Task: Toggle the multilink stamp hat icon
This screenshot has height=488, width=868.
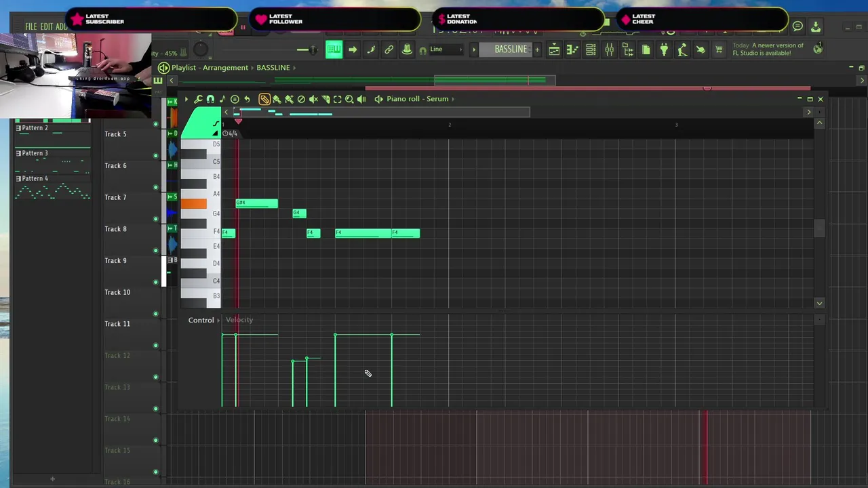Action: 407,49
